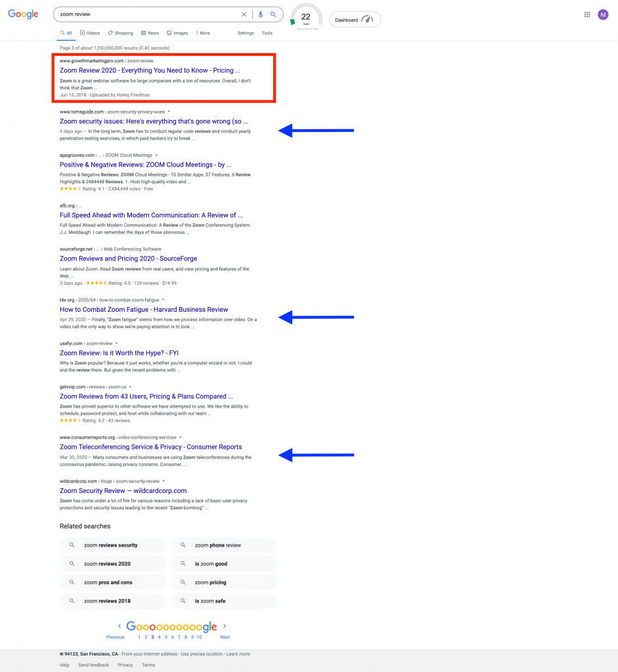This screenshot has width=618, height=672.
Task: Open the Terms footer link
Action: click(148, 665)
